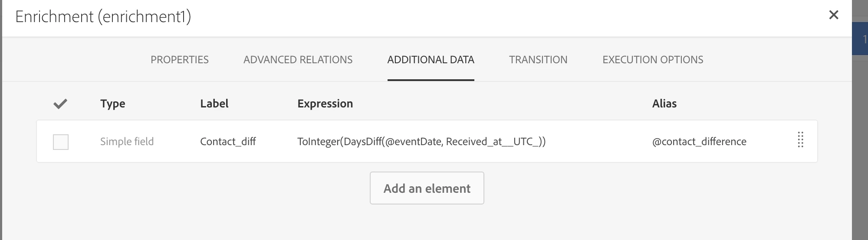Open the Execution Options tab
The height and width of the screenshot is (240, 868).
(x=653, y=60)
